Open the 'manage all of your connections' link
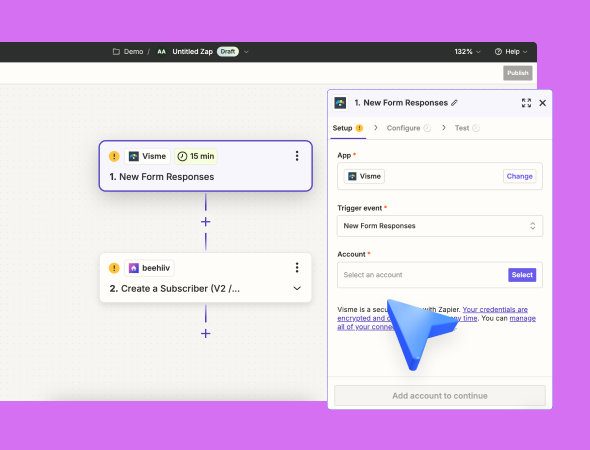590x450 pixels. [522, 318]
